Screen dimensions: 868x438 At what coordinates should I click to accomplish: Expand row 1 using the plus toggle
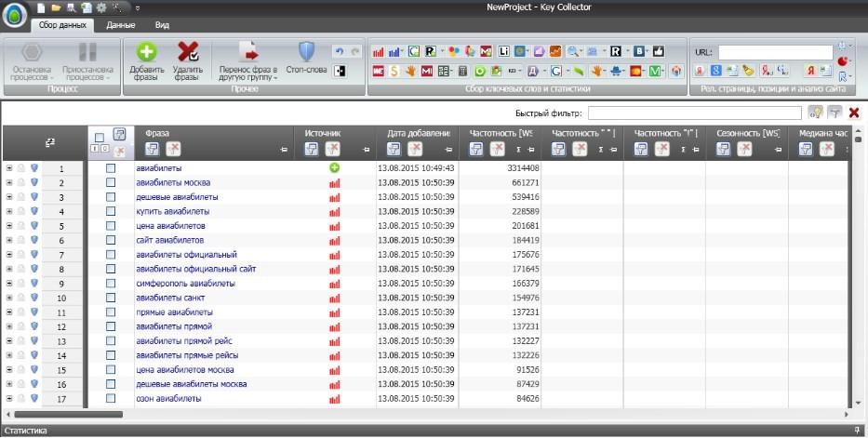point(8,168)
